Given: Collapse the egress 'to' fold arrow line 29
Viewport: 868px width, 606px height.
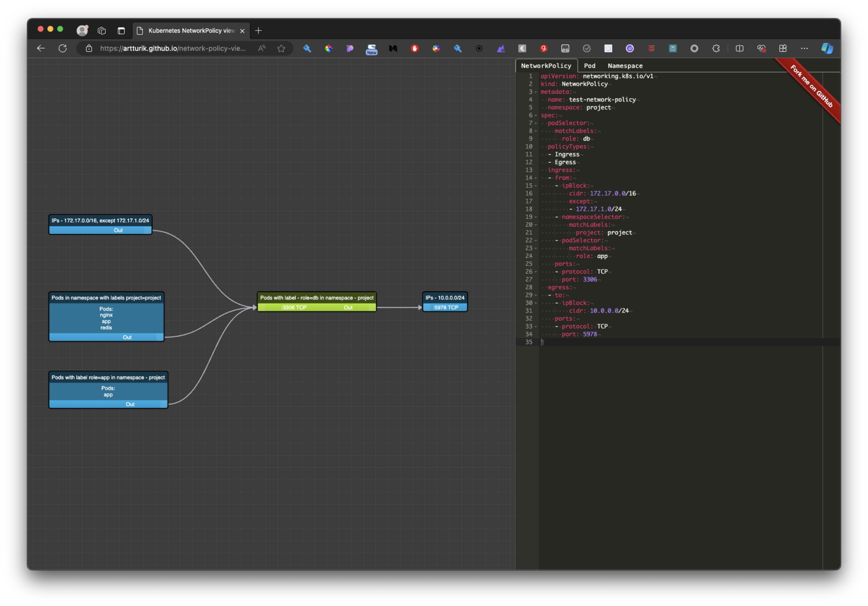Looking at the screenshot, I should click(x=536, y=295).
